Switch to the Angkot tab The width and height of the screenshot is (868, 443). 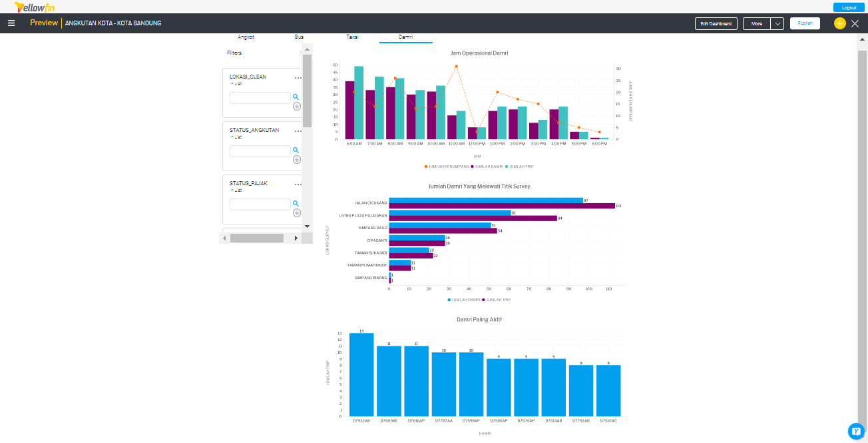coord(246,37)
